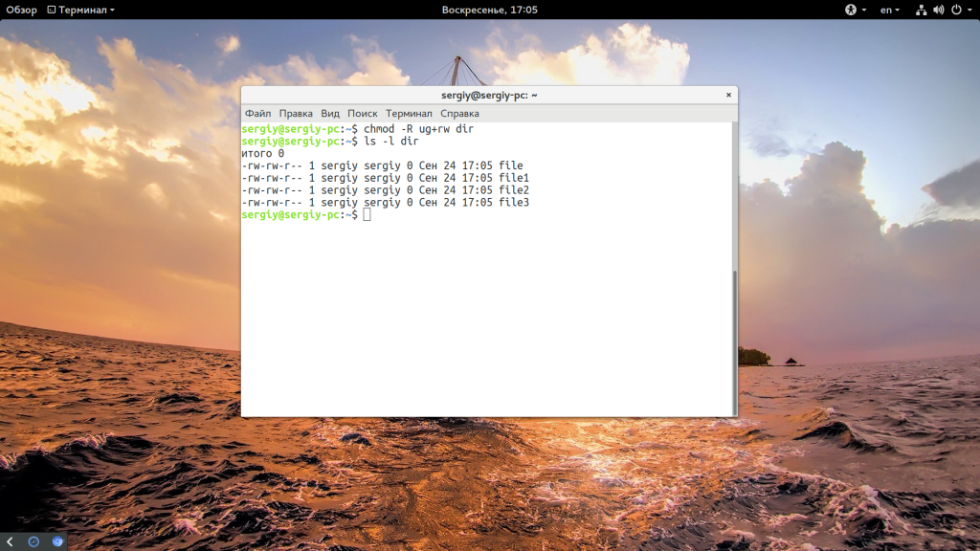Screen dimensions: 980x551
Task: Close the terminal window
Action: [x=728, y=95]
